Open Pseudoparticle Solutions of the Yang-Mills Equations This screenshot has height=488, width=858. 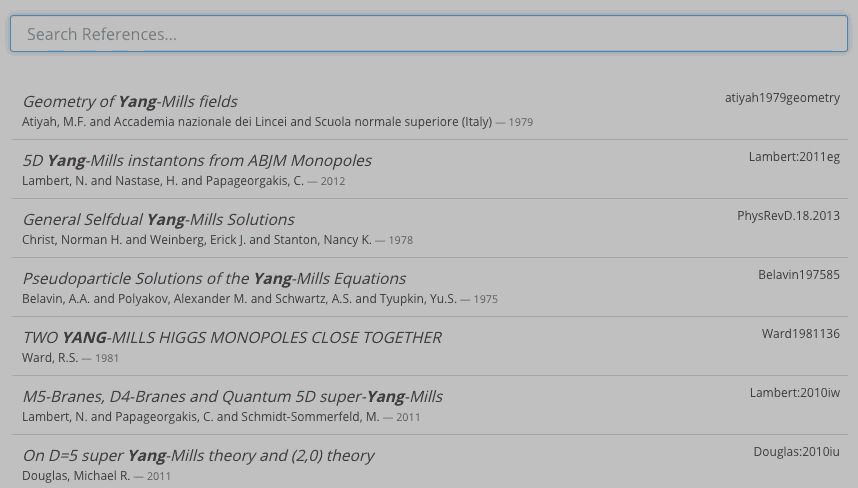pos(214,279)
